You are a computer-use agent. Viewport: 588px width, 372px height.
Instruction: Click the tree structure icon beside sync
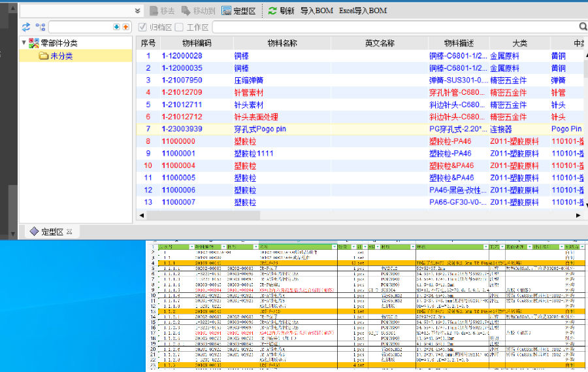pos(41,27)
